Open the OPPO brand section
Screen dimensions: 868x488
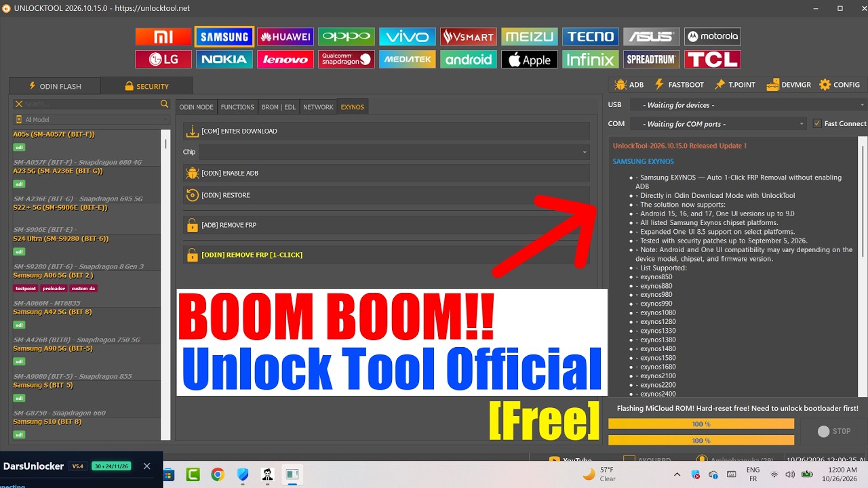pos(347,37)
